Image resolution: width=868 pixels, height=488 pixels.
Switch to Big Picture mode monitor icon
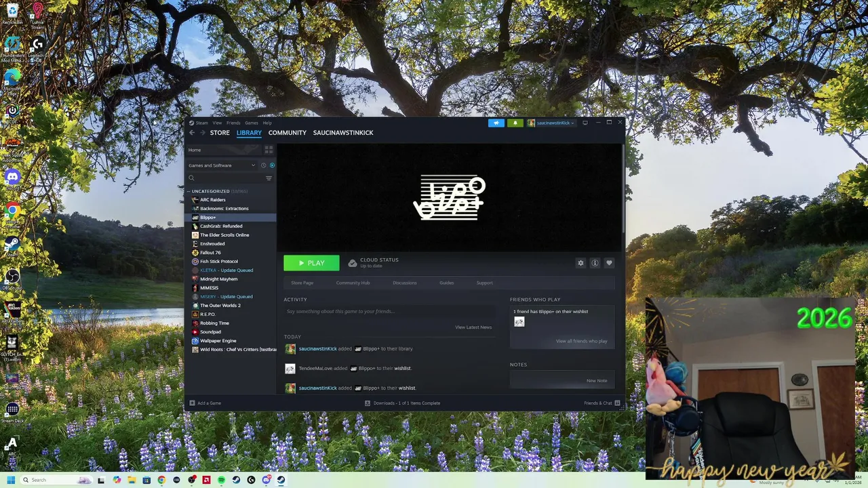(x=585, y=123)
